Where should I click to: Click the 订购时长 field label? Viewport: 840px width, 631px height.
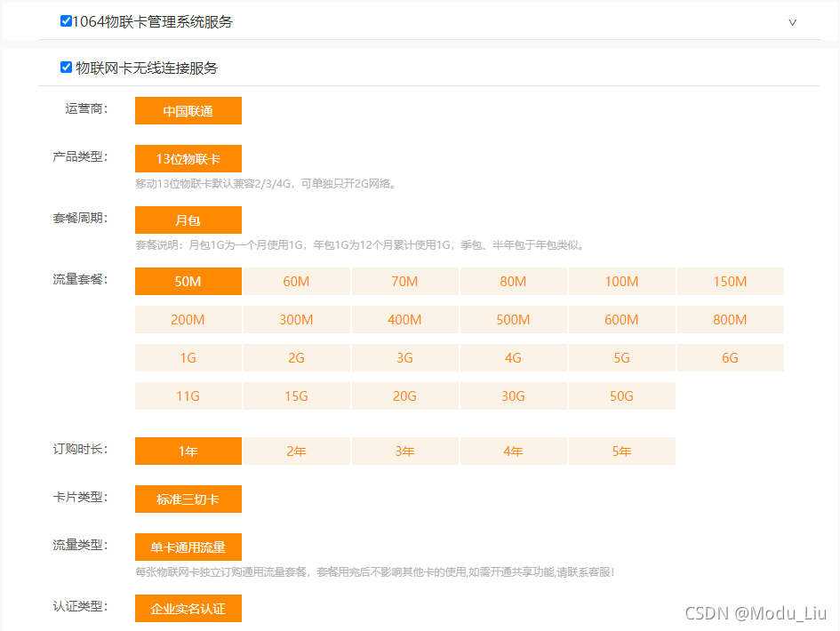click(80, 449)
